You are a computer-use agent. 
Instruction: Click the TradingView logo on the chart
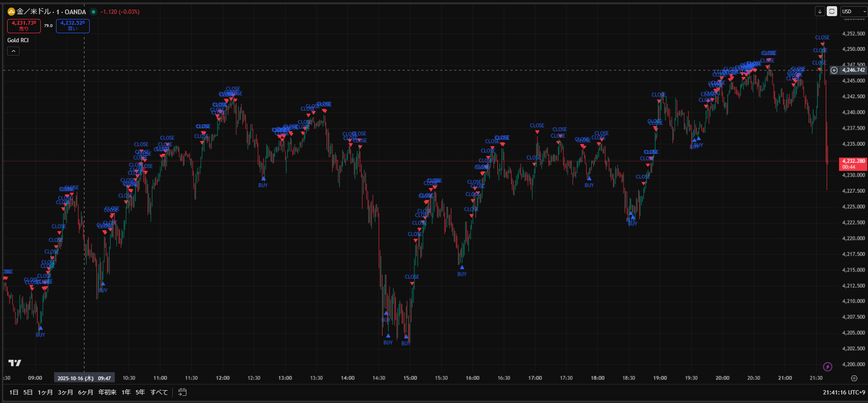pos(15,363)
